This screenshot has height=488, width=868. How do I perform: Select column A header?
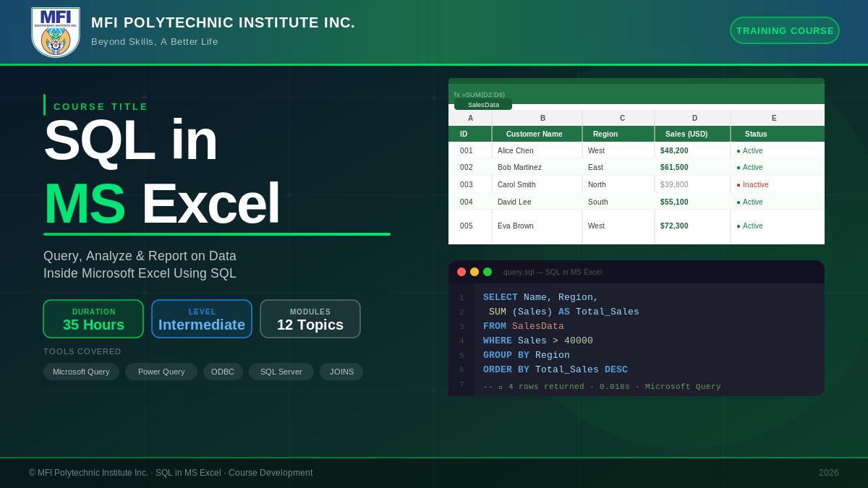[470, 118]
